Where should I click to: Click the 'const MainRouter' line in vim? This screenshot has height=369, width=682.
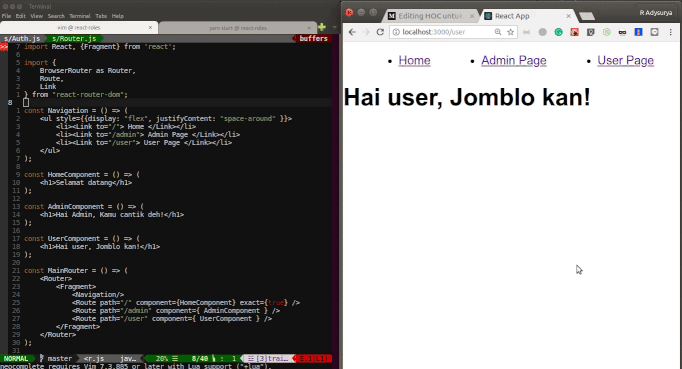click(76, 271)
